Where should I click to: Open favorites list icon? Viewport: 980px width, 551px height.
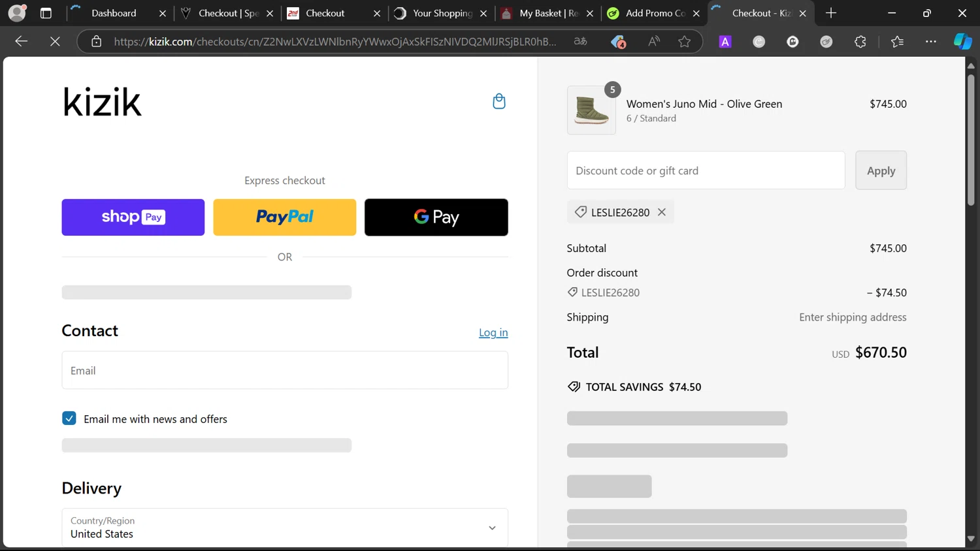897,41
